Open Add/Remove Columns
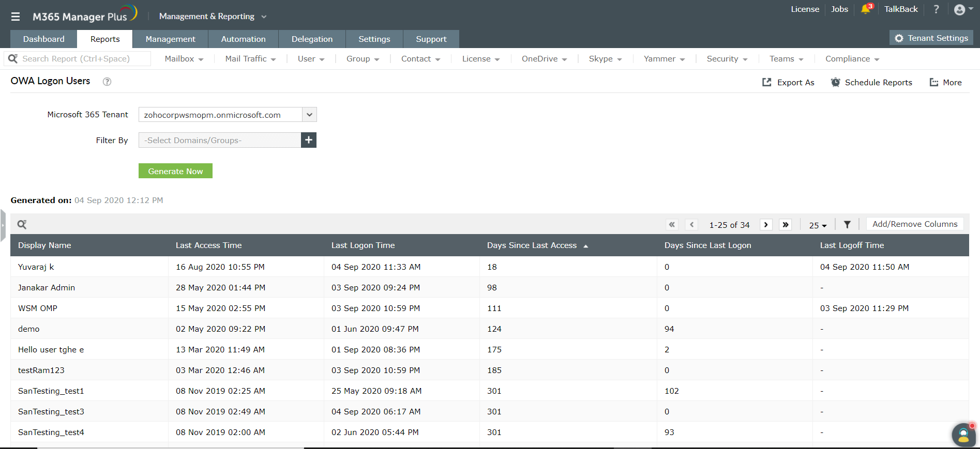980x449 pixels. tap(915, 224)
